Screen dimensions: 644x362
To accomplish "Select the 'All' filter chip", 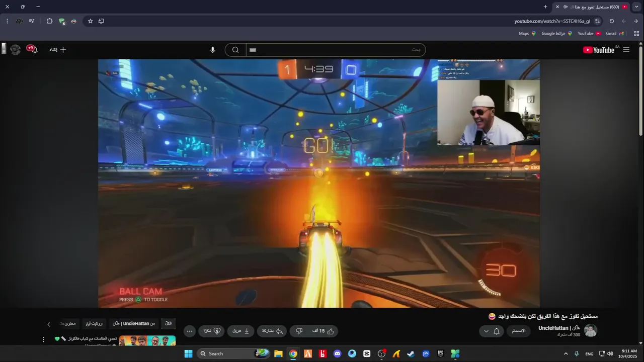I will [168, 323].
